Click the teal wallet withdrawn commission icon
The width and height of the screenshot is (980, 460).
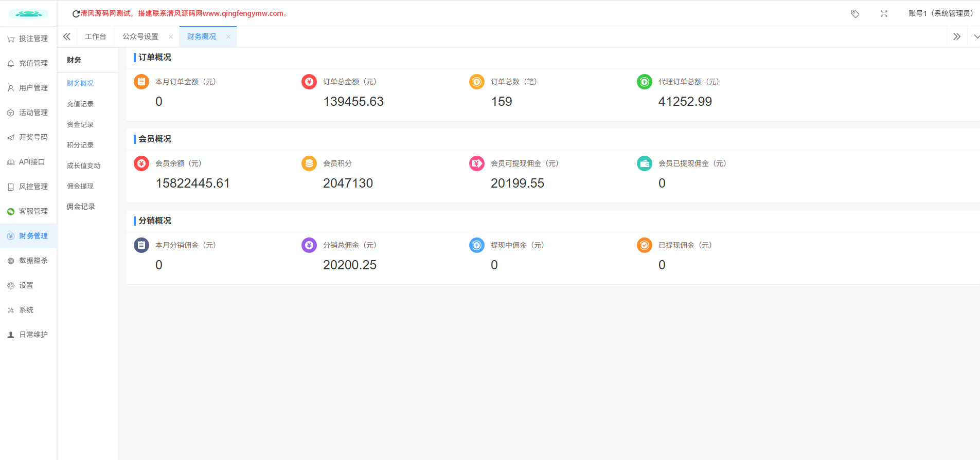point(645,163)
